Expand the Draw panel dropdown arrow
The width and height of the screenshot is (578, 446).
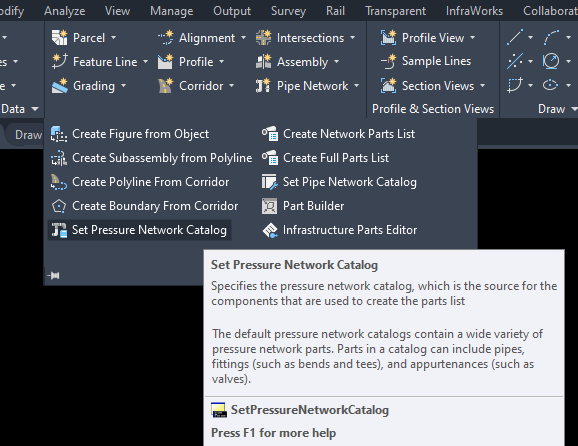click(574, 109)
